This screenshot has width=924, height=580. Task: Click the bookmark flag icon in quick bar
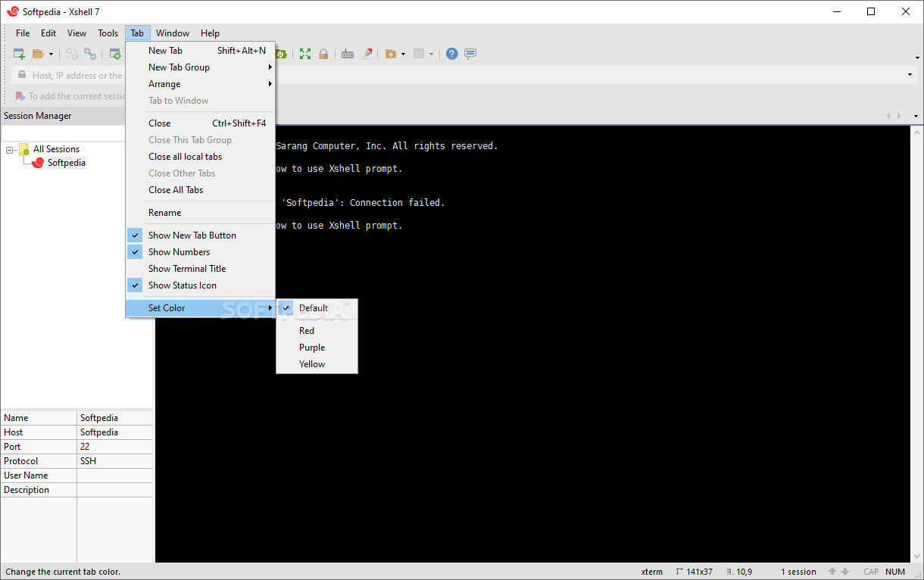click(20, 96)
